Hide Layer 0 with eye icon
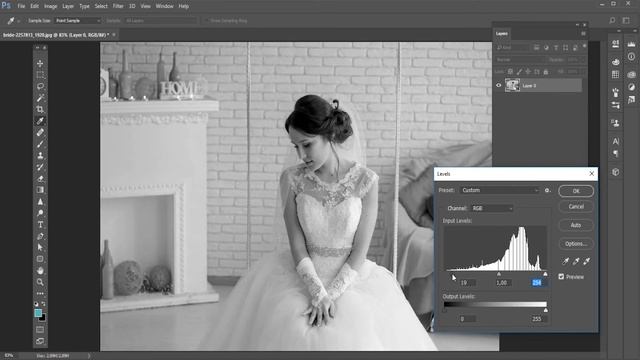640x360 pixels. [x=498, y=85]
